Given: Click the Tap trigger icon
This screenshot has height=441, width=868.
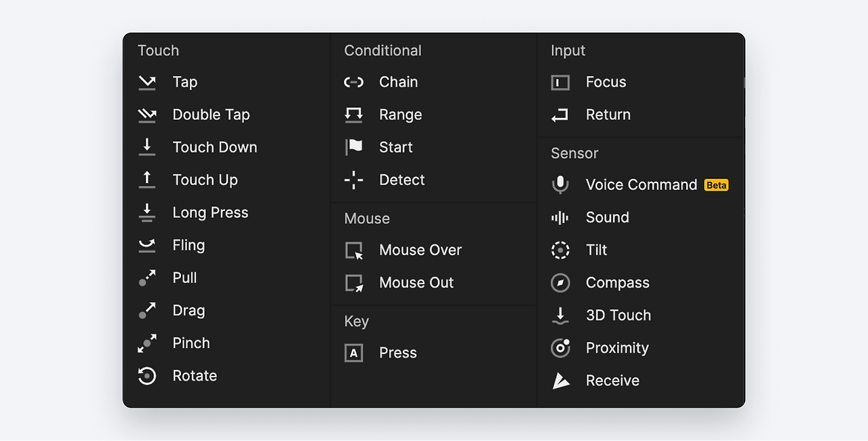Looking at the screenshot, I should (147, 82).
